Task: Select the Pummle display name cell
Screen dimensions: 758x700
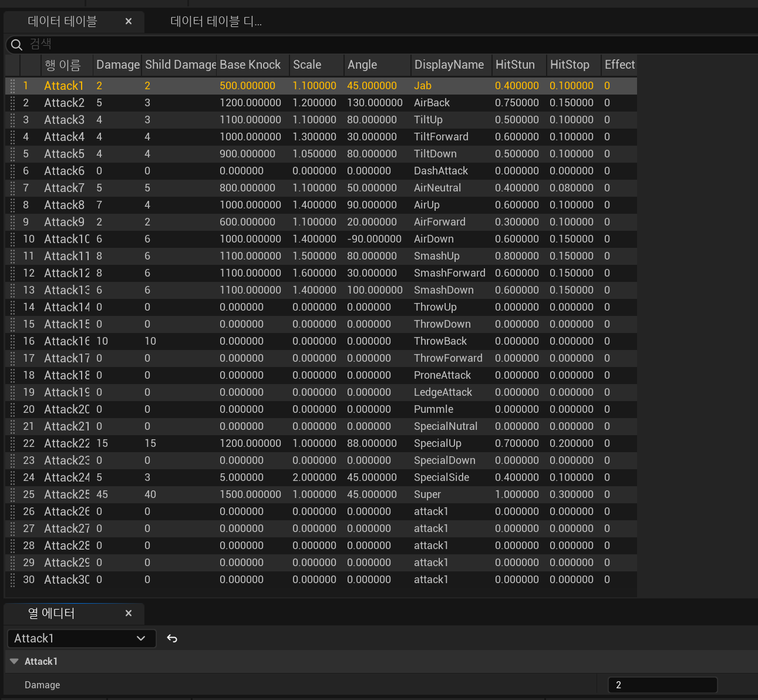Action: tap(433, 409)
